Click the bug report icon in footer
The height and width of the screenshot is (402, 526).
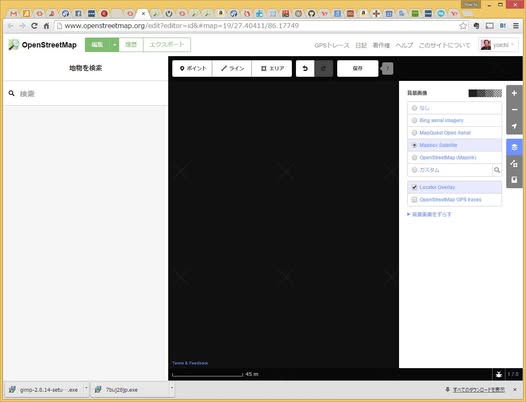(x=499, y=374)
